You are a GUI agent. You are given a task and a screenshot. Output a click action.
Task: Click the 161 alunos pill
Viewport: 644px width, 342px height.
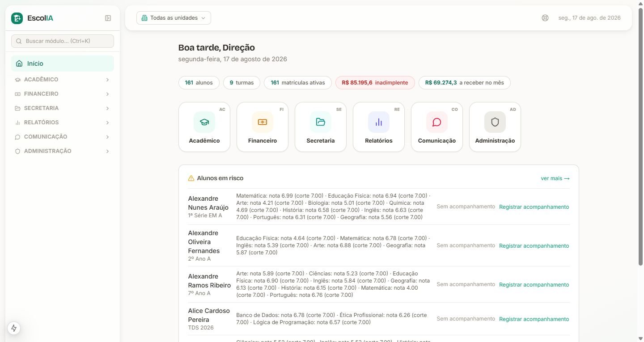point(199,83)
